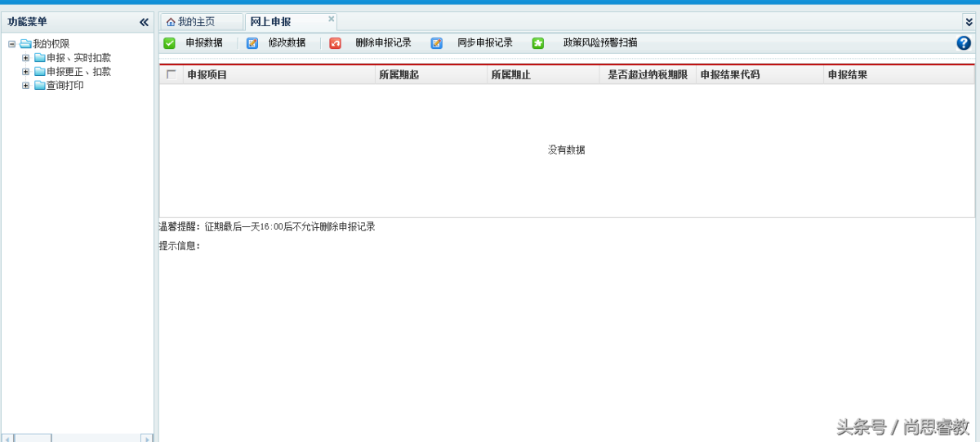Click the 修改数据 edit icon
This screenshot has width=980, height=442.
pos(252,43)
